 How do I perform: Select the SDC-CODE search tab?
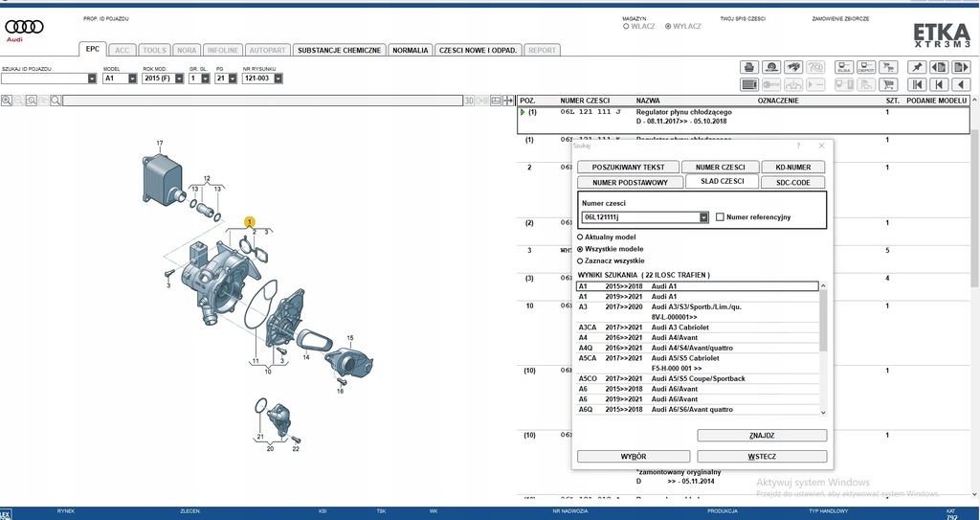tap(791, 183)
